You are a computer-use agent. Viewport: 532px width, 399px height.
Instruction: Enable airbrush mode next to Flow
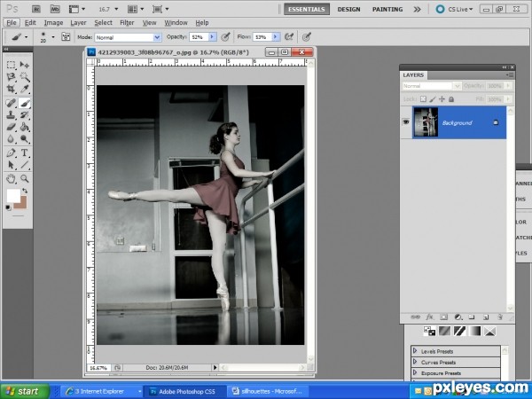coord(289,36)
